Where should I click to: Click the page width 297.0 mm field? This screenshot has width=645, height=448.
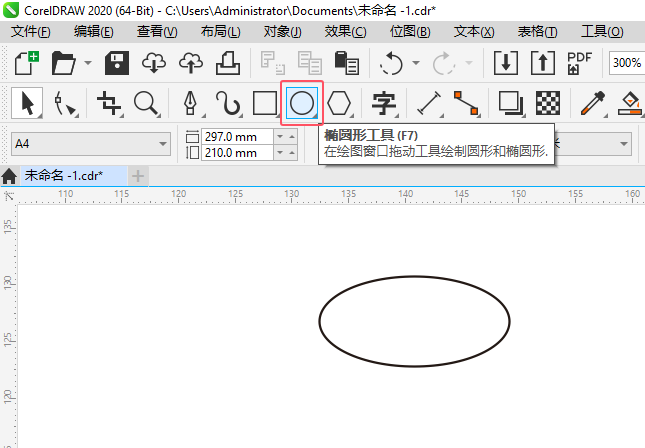(x=237, y=136)
